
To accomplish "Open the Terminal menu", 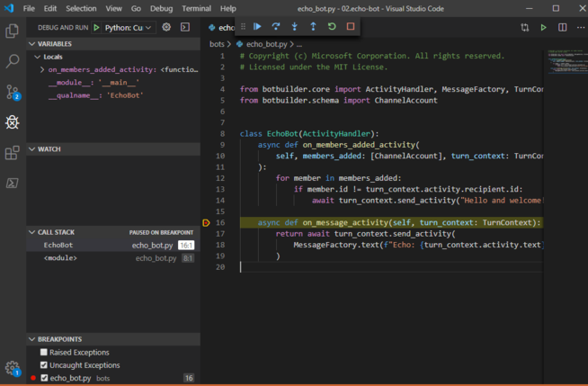I will coord(196,8).
